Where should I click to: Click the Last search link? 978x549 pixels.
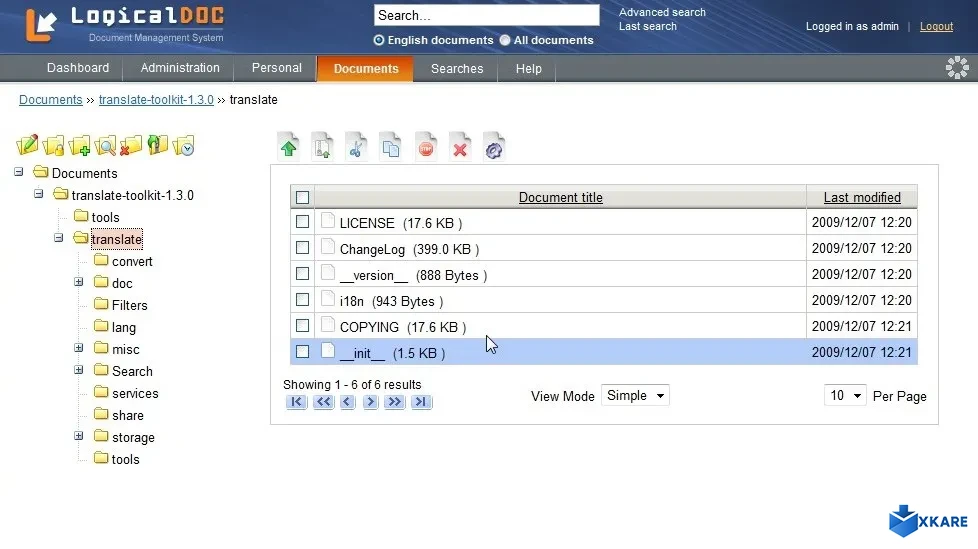pyautogui.click(x=647, y=26)
